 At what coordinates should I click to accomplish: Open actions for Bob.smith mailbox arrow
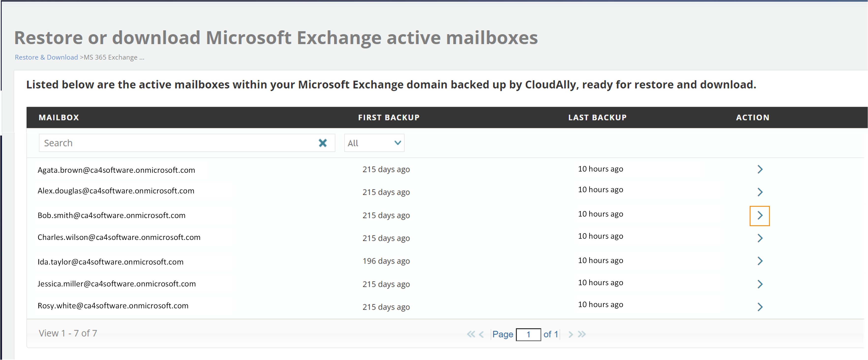point(760,215)
